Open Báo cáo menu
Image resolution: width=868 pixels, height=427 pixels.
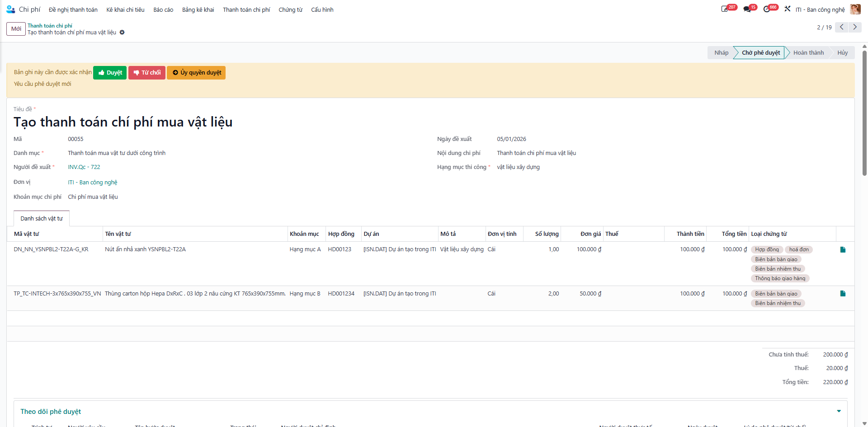pos(163,9)
